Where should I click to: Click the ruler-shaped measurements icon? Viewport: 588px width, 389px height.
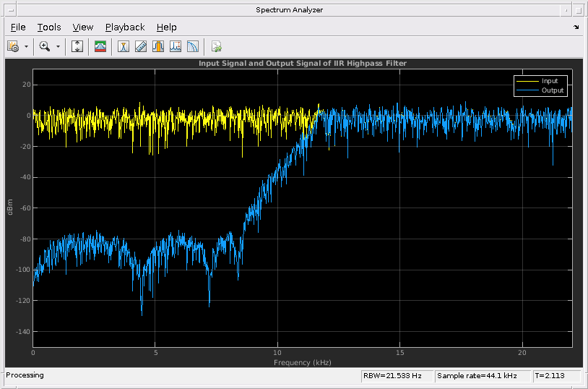pos(141,46)
